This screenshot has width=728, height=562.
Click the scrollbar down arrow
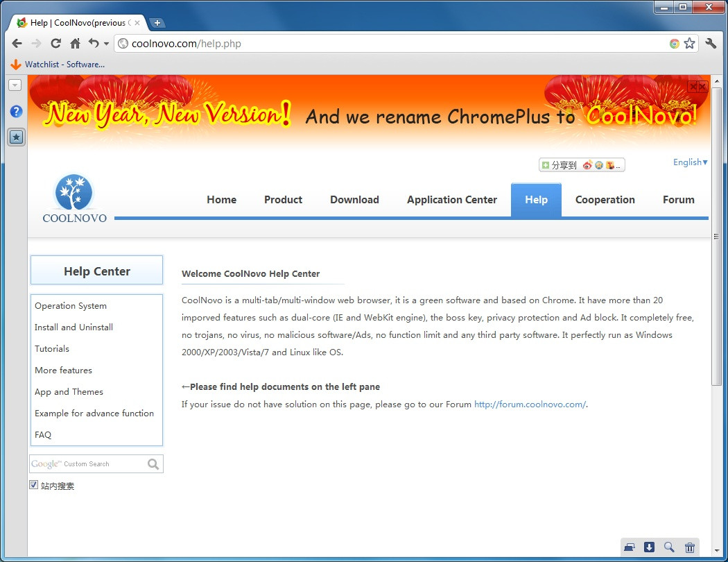[x=717, y=550]
